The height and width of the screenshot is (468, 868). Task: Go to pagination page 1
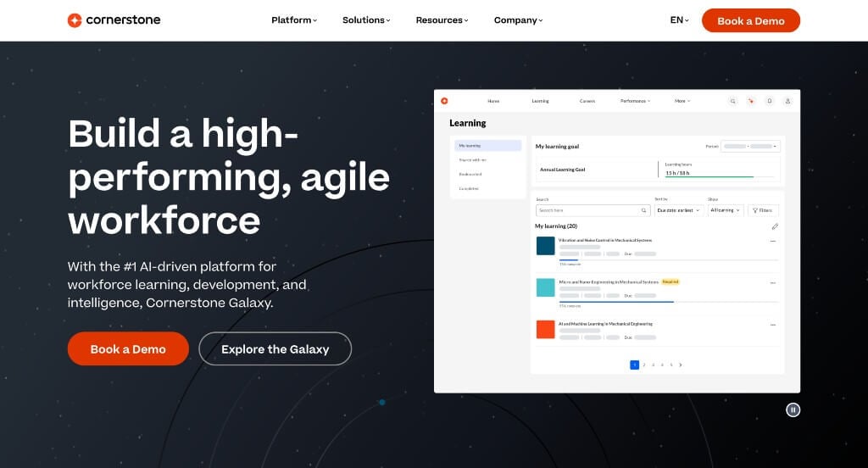(x=634, y=365)
